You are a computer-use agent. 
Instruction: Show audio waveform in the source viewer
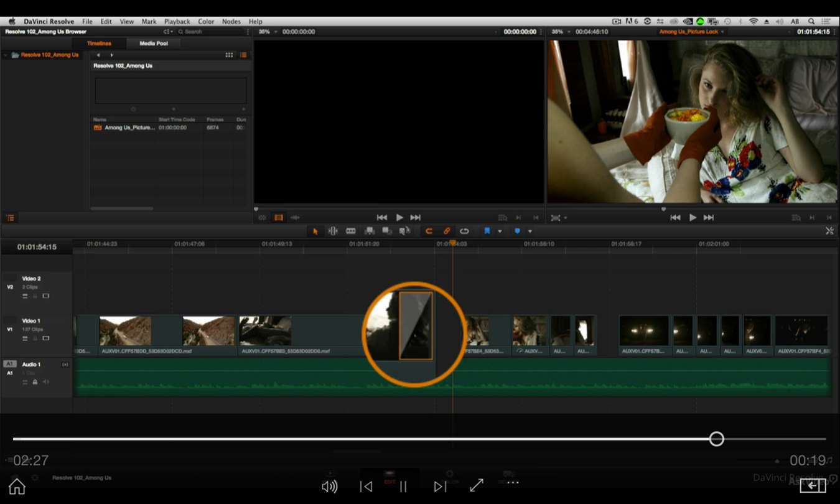tap(295, 218)
